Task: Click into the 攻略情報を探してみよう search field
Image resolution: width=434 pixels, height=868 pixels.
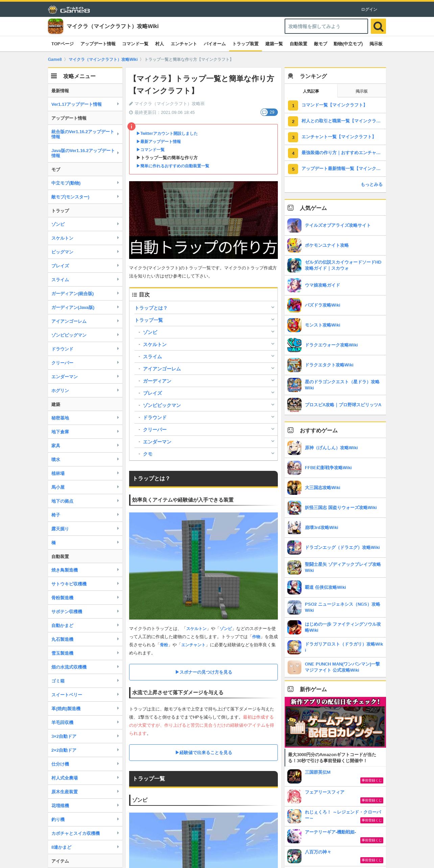Action: click(x=326, y=26)
